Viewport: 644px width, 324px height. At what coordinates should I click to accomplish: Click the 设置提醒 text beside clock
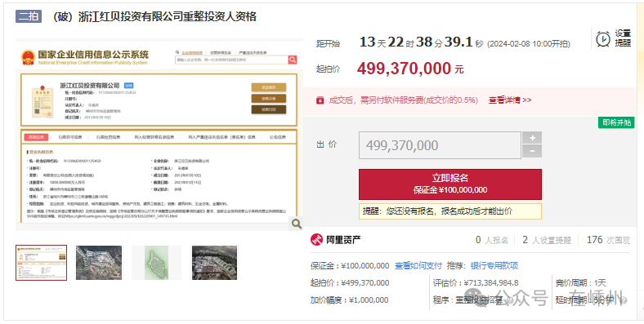[x=623, y=38]
